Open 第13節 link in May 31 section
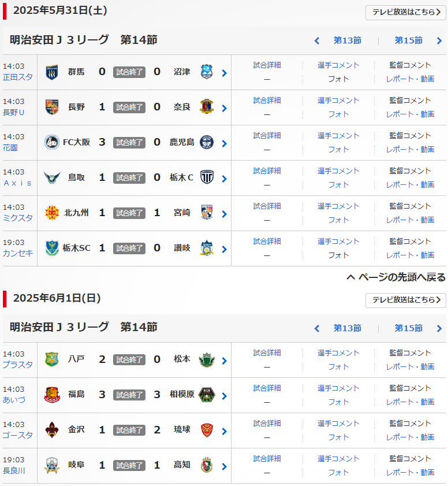448x486 pixels. [347, 40]
